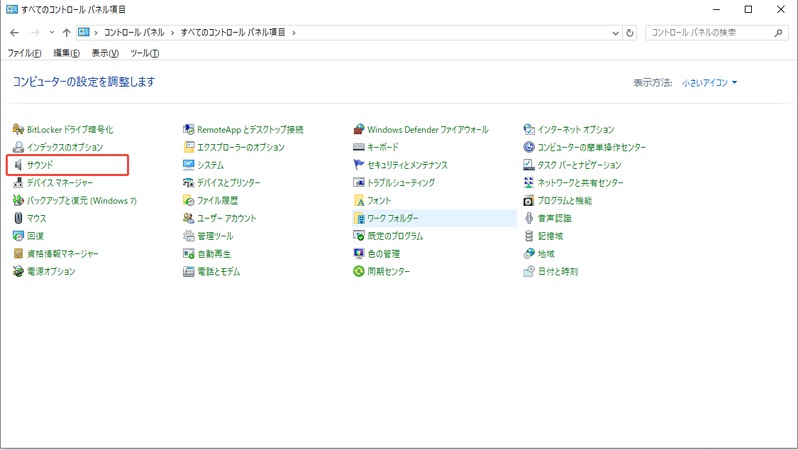Viewport: 798px width, 450px height.
Task: Click the ユーザー アカウント icon
Action: [189, 218]
